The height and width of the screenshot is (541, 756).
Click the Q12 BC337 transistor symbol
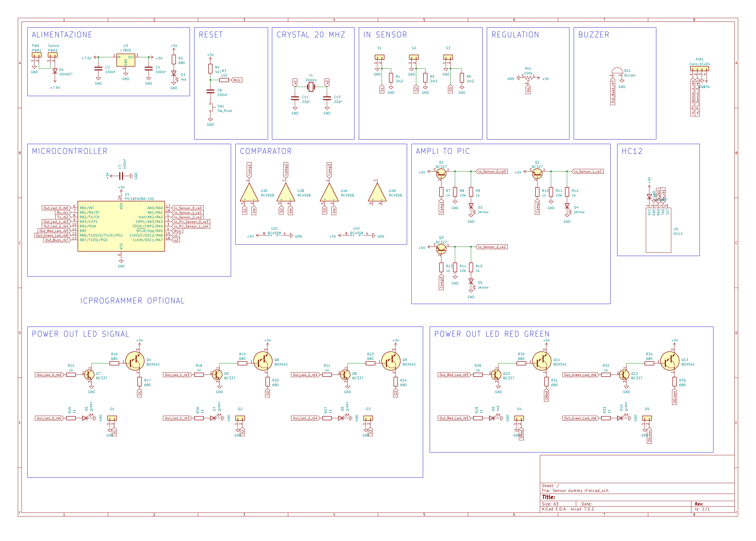(x=624, y=375)
